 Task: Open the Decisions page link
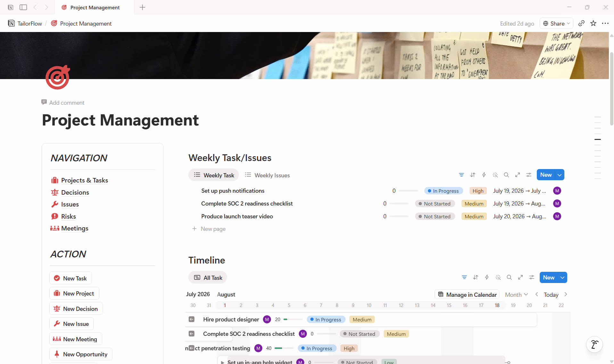[75, 192]
